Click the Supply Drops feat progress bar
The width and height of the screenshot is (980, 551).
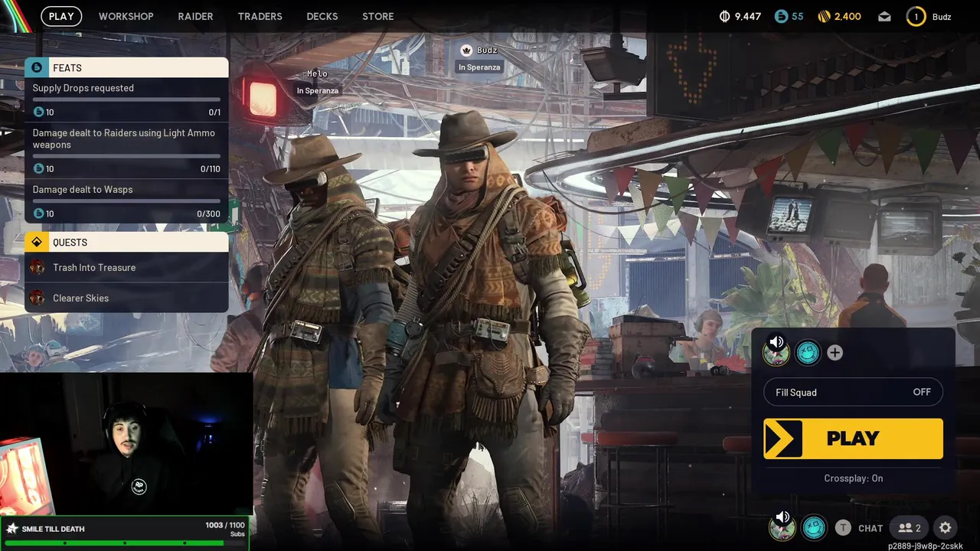[x=126, y=99]
